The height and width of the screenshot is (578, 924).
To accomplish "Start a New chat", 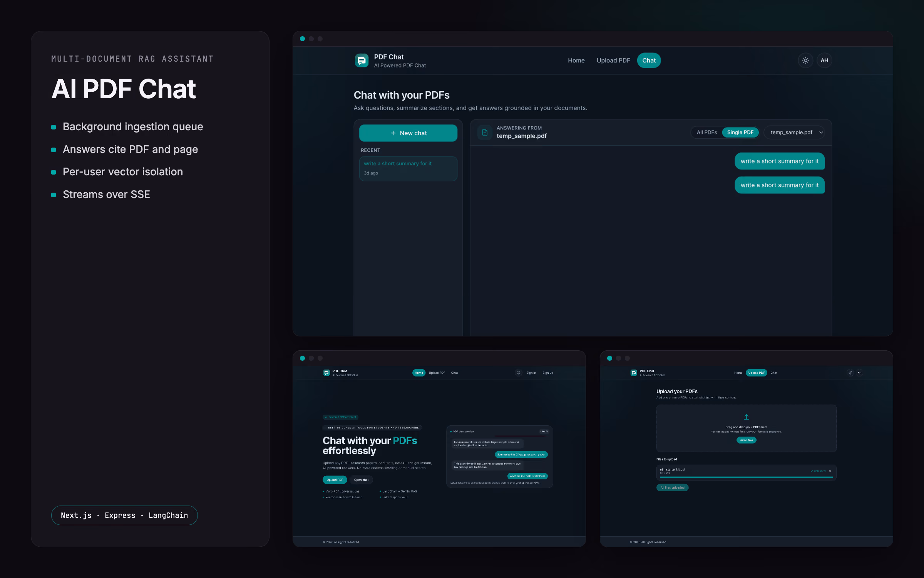I will [x=408, y=133].
